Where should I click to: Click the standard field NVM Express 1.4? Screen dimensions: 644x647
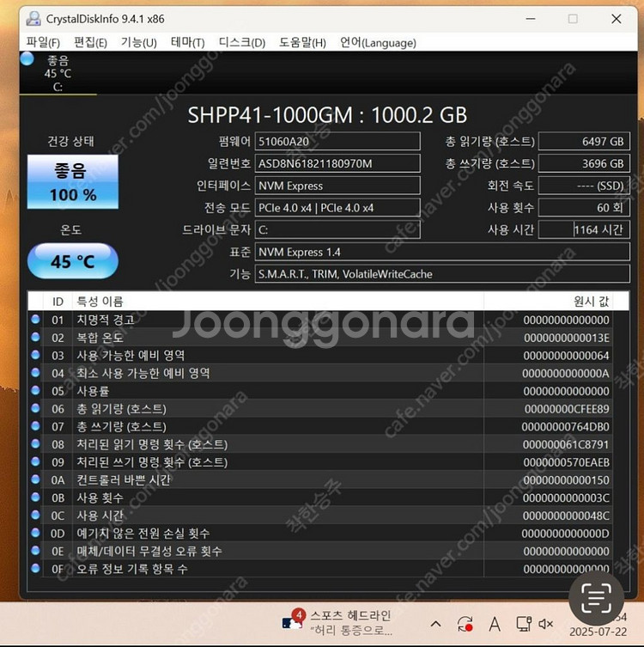pyautogui.click(x=442, y=252)
